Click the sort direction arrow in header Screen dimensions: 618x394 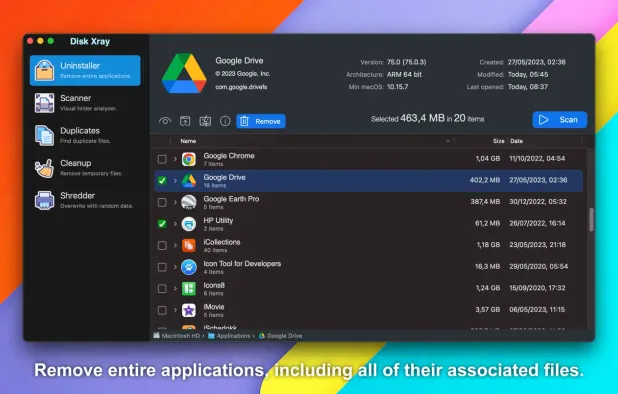448,141
